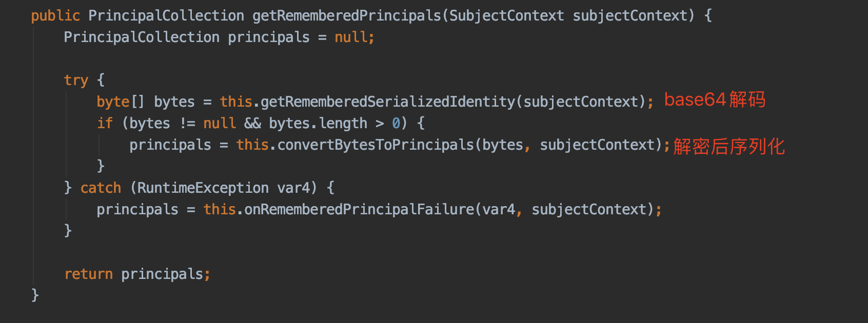Click the var4 variable in catch declaration
This screenshot has height=323, width=868.
coord(293,188)
